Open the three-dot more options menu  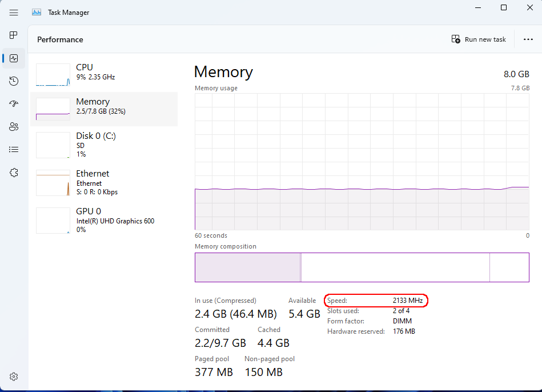(x=528, y=39)
